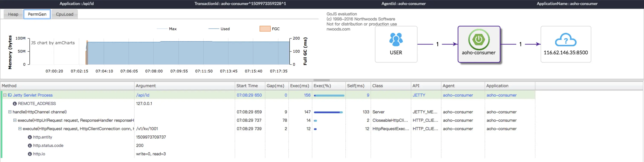Click the Method column header
The width and height of the screenshot is (644, 162).
[x=67, y=86]
